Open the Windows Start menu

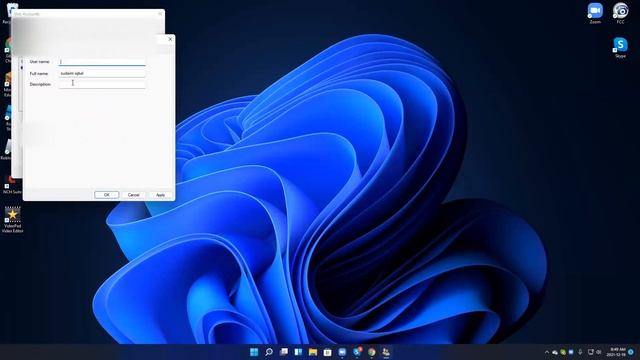(254, 352)
